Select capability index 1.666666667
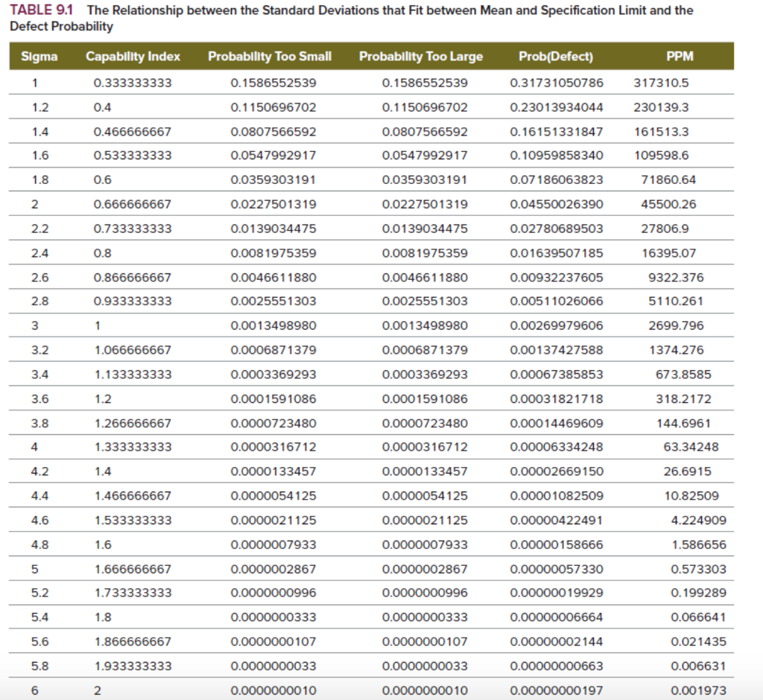Screen dimensions: 763x700 133,570
